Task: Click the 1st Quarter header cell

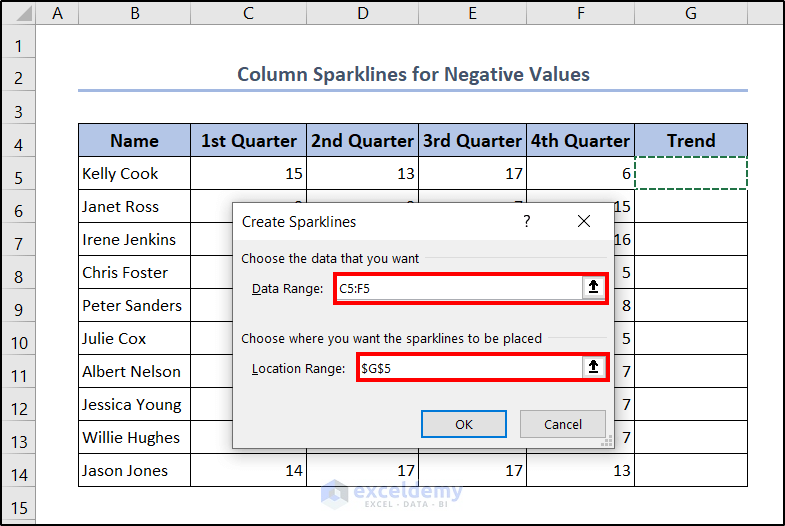Action: pos(248,141)
